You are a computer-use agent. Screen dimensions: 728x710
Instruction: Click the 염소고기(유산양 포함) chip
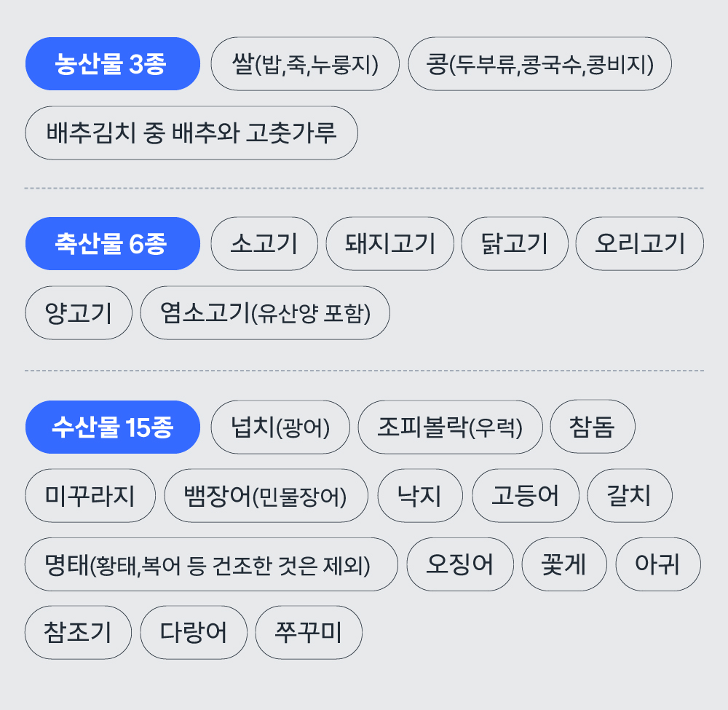click(265, 312)
